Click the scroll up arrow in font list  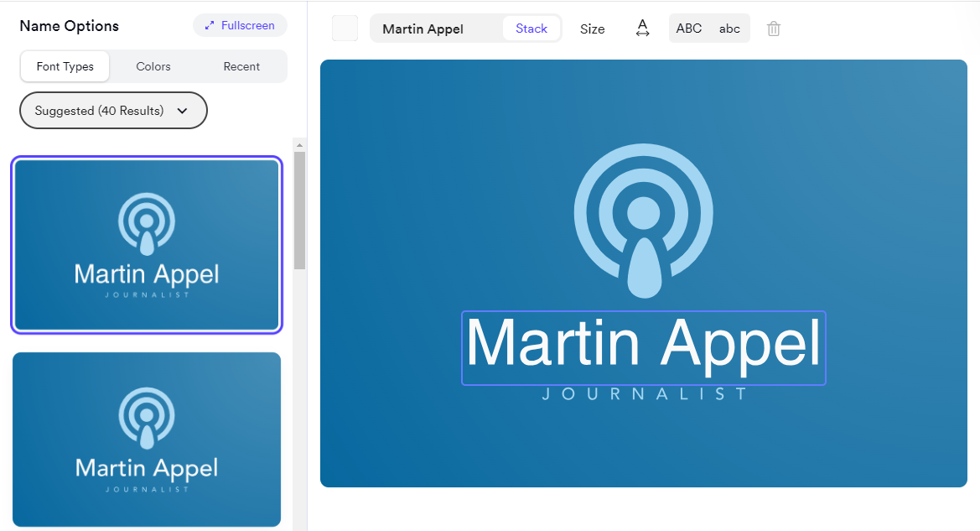coord(299,145)
